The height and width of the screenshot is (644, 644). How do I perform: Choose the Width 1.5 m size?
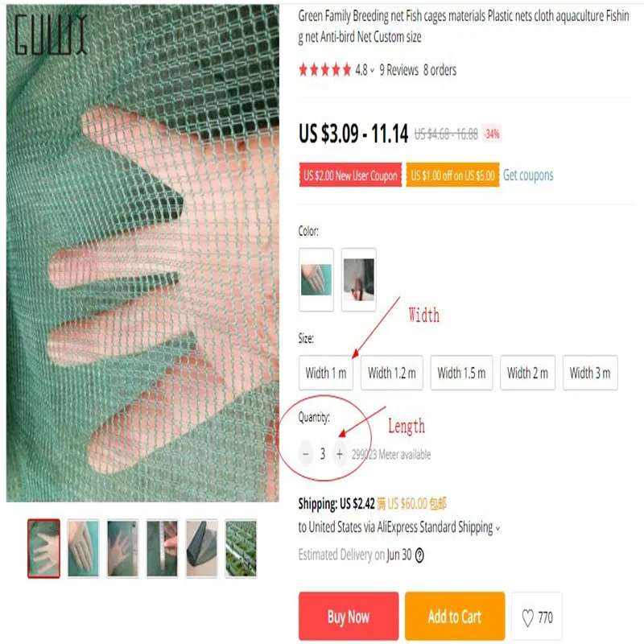461,373
